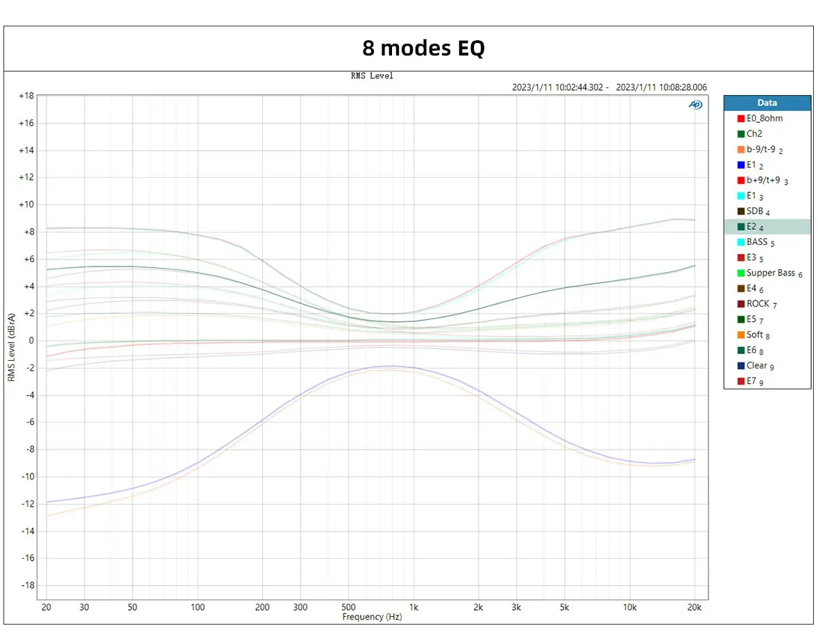Click the Data legend panel header
The image size is (818, 644).
767,103
